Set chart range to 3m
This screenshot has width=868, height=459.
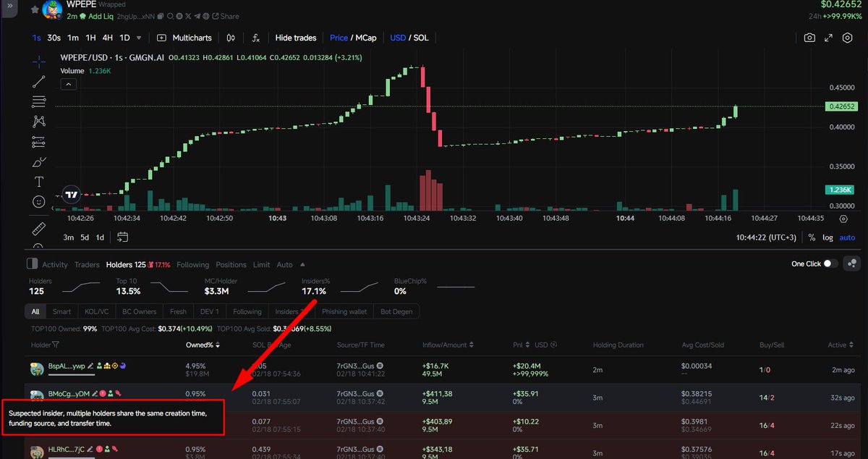point(68,237)
